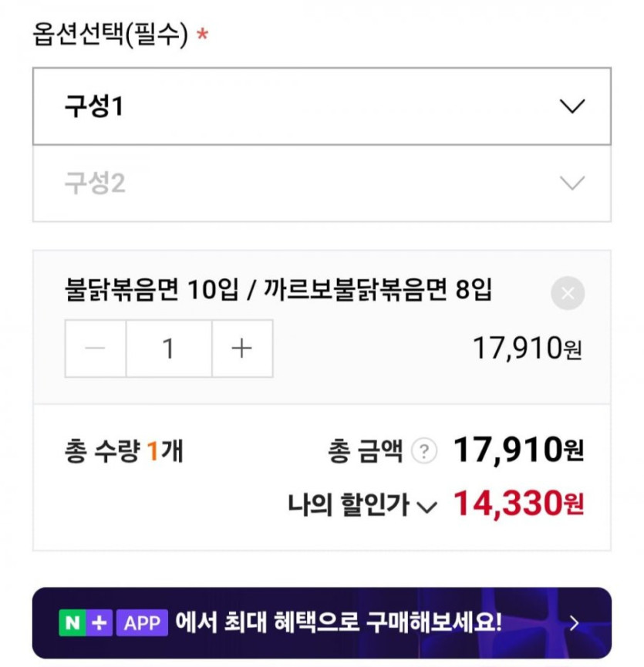Click the 옵션선택(필수) label
This screenshot has height=667, width=644.
pos(110,35)
